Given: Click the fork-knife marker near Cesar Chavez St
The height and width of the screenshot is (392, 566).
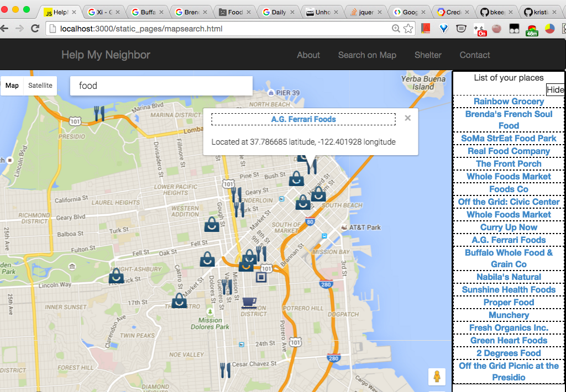Looking at the screenshot, I should (x=226, y=370).
